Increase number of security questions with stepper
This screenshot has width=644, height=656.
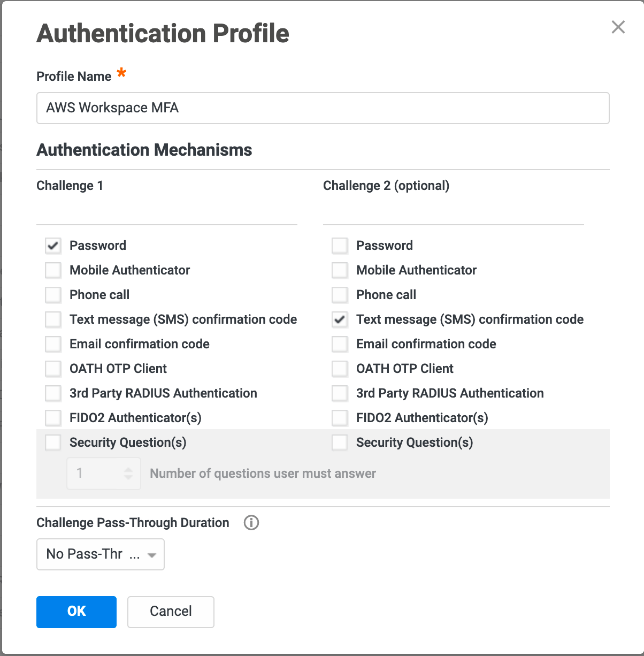[x=128, y=469]
